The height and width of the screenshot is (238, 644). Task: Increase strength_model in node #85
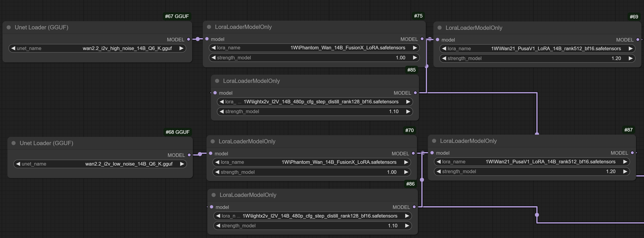point(408,111)
